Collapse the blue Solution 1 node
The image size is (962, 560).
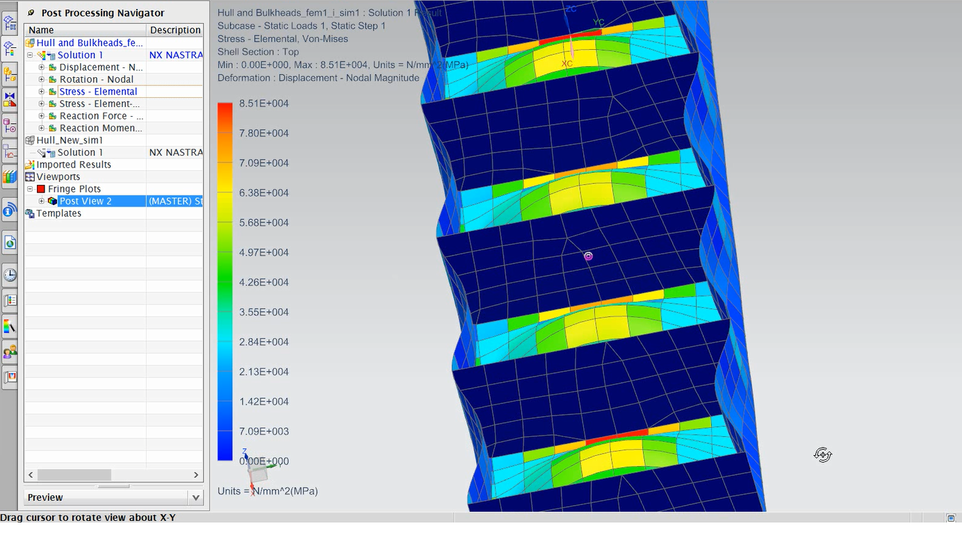click(x=30, y=55)
